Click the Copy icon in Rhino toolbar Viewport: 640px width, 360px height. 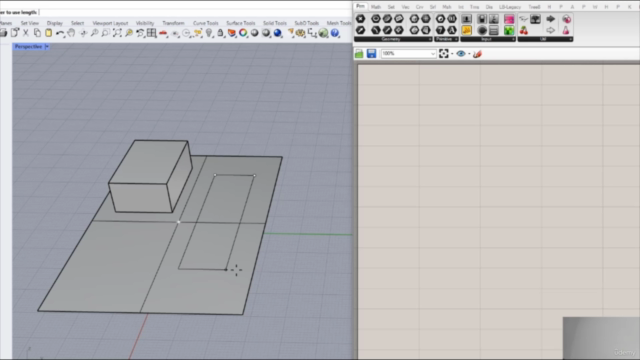pos(37,33)
